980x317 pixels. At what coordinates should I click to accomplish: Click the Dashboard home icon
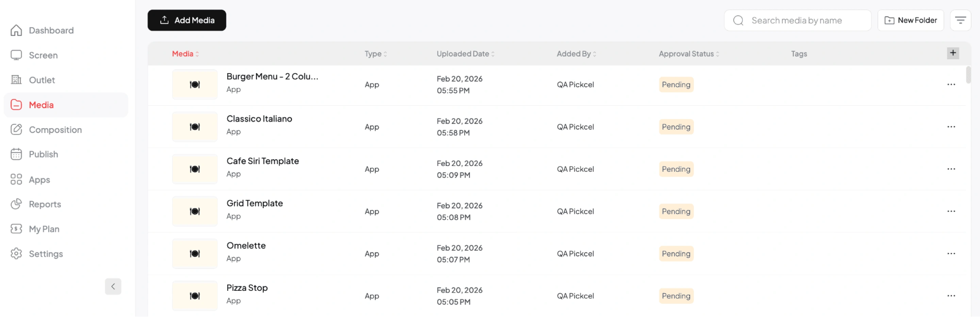tap(16, 30)
